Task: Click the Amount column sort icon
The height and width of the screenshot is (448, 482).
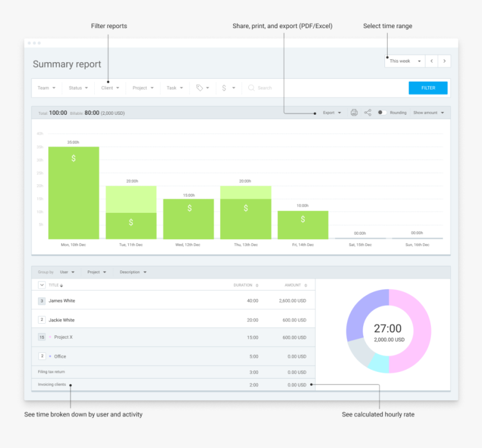Action: pyautogui.click(x=305, y=286)
